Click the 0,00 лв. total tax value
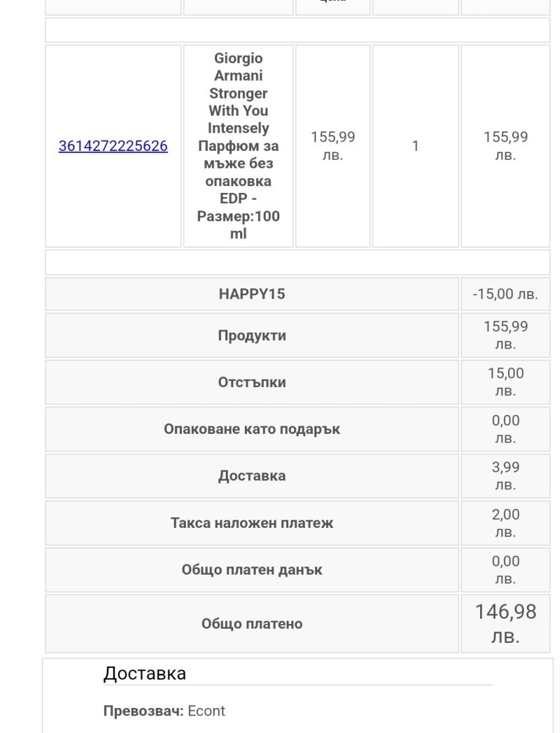The height and width of the screenshot is (733, 560). [x=505, y=570]
